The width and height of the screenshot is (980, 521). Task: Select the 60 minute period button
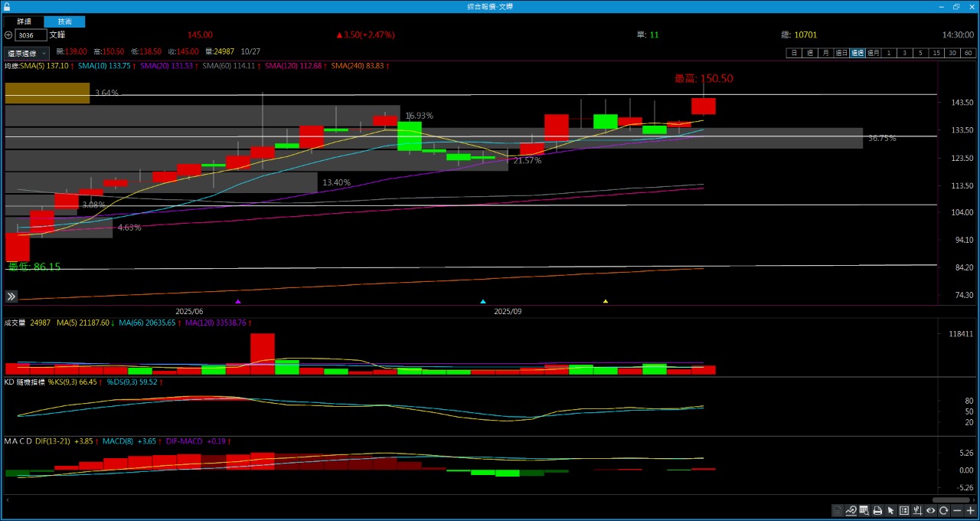pos(969,53)
